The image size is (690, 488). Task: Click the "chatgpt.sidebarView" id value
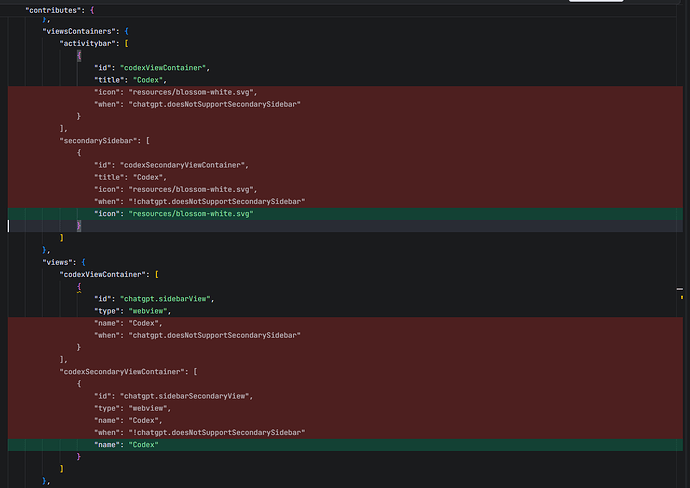pyautogui.click(x=165, y=299)
